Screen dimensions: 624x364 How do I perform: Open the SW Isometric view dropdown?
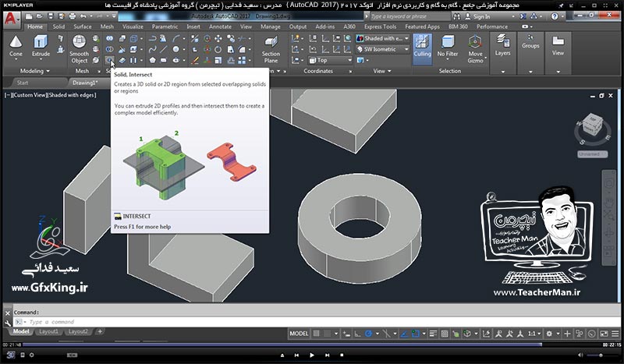(382, 49)
